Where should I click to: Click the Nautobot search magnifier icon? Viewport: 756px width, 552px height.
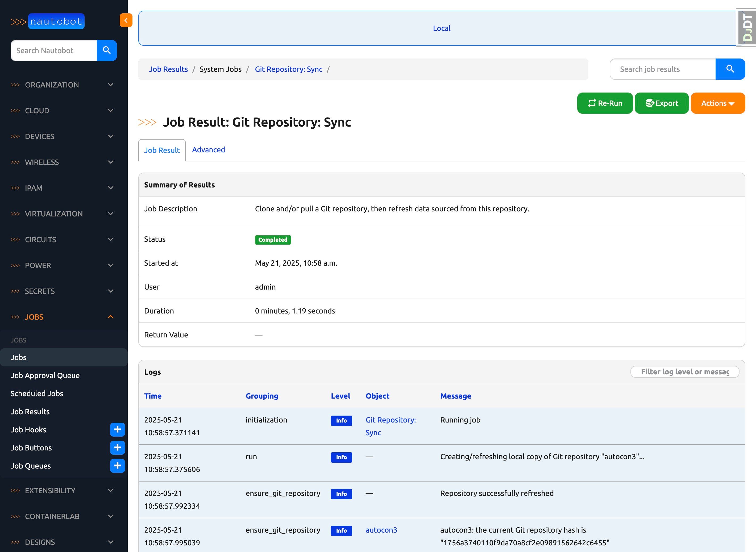click(107, 51)
